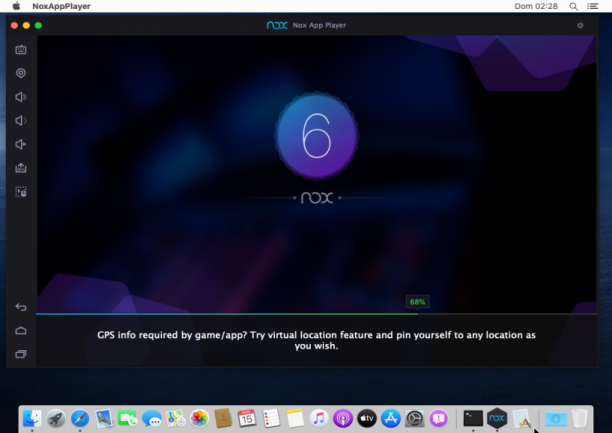Open keyboard control in Nox sidebar
The image size is (612, 433).
(21, 50)
